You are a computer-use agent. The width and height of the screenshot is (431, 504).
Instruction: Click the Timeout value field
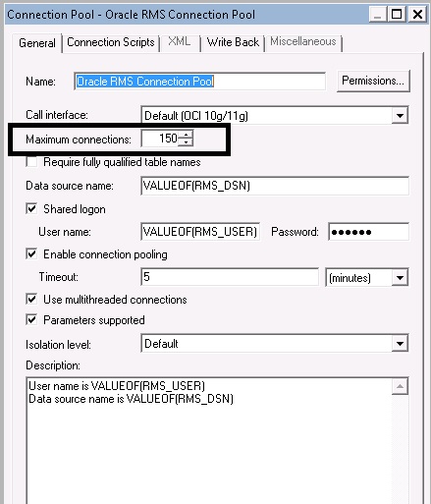(230, 277)
